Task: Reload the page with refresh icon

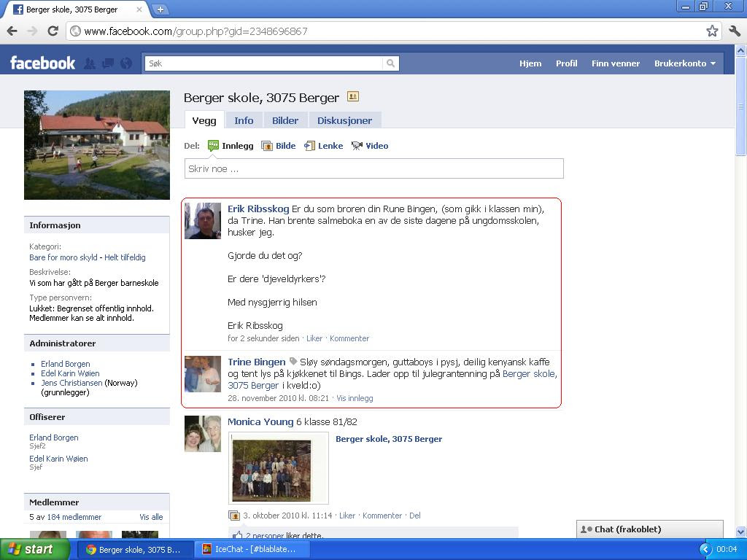Action: click(x=53, y=31)
